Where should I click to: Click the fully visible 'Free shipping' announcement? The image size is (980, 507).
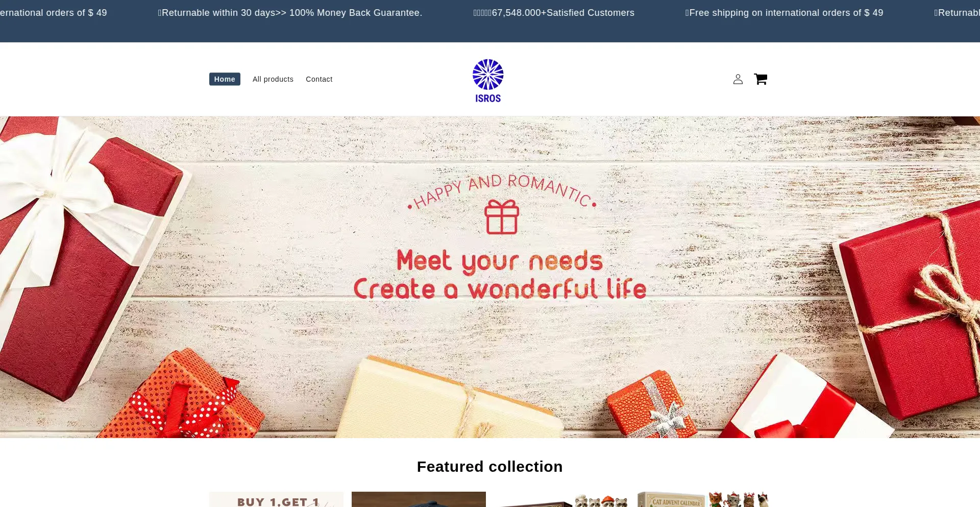(784, 13)
